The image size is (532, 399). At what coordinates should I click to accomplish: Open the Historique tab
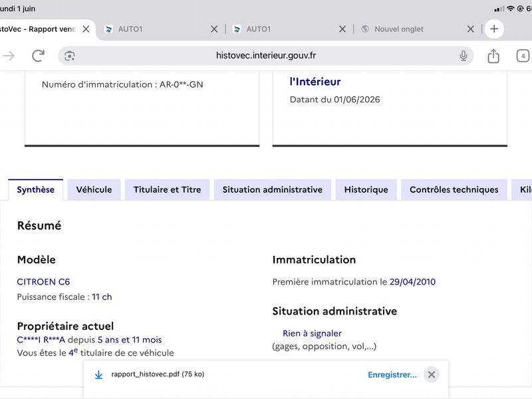pyautogui.click(x=366, y=190)
